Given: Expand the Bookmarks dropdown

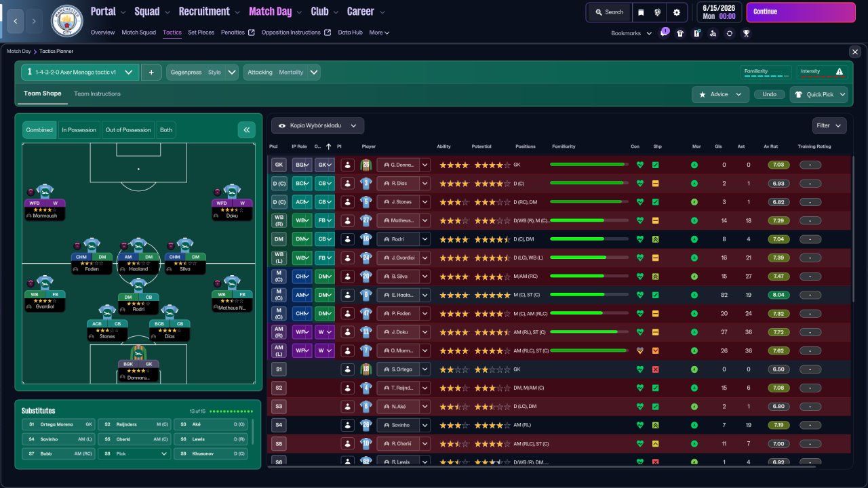Looking at the screenshot, I should tap(631, 33).
